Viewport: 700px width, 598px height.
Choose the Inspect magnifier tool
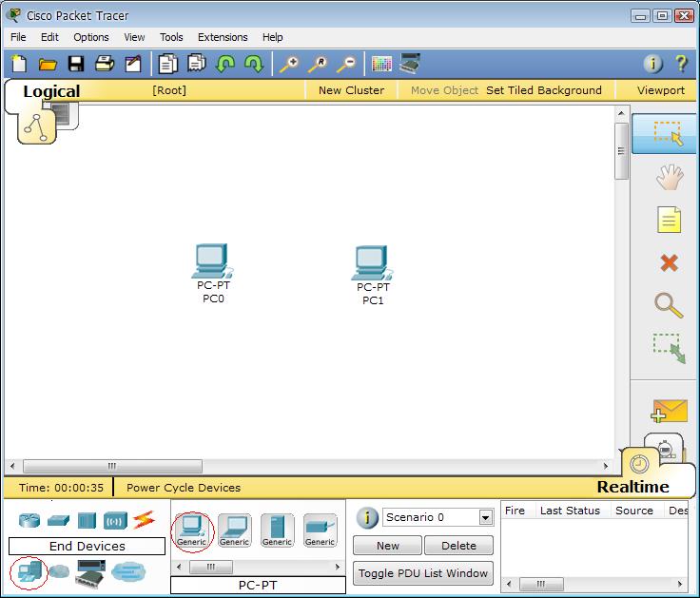point(669,305)
